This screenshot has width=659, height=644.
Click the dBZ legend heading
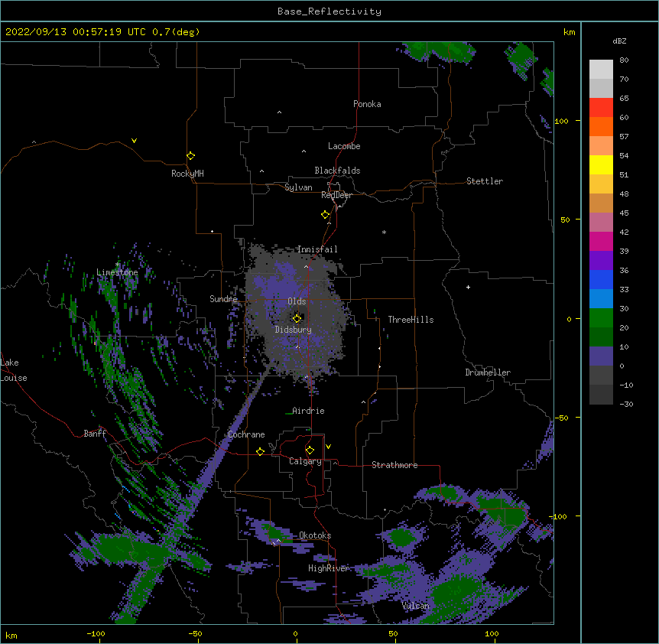[619, 41]
